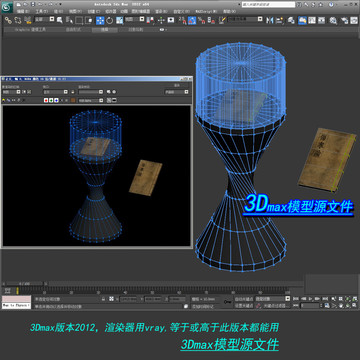Open the 编辑 (Edit) menu
Screen dimensions: 360x360
click(x=23, y=11)
